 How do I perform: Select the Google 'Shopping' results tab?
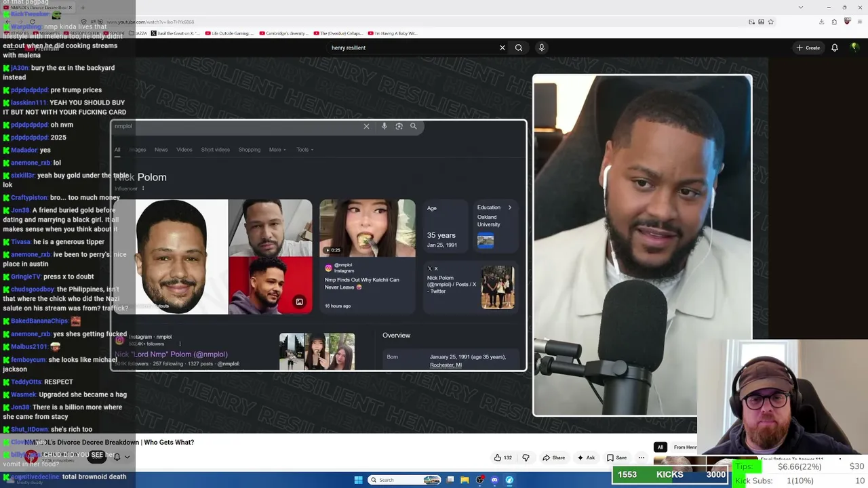coord(250,150)
